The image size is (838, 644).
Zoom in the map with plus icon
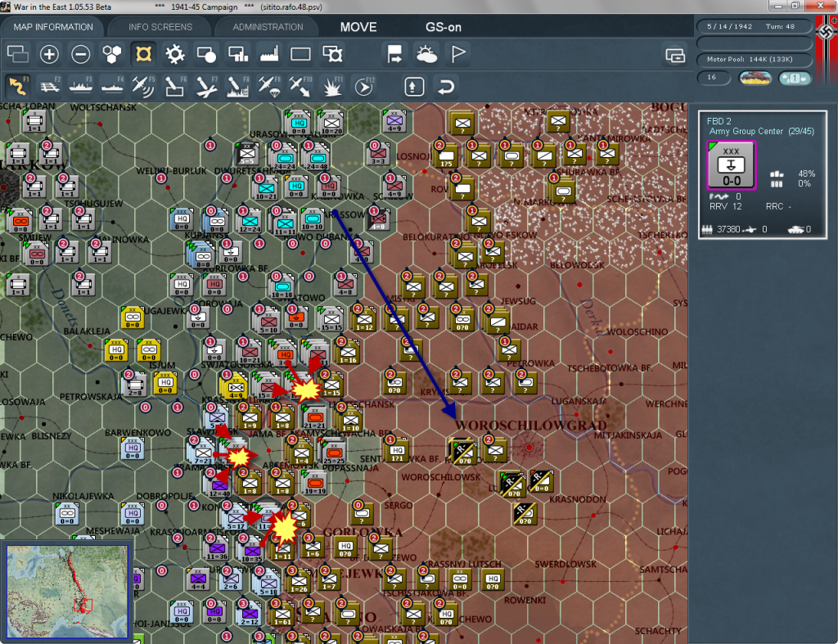(x=49, y=54)
